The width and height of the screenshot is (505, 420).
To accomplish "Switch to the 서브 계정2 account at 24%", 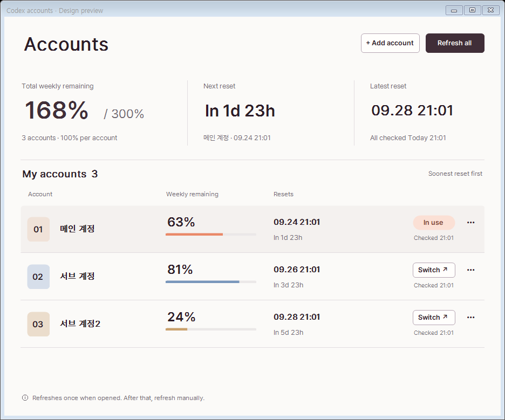I will click(x=434, y=318).
